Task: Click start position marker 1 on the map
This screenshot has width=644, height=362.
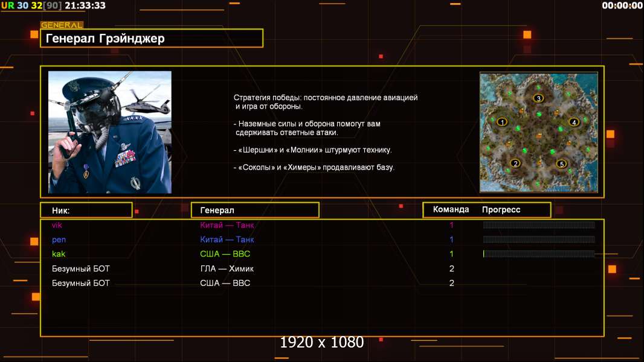Action: [x=502, y=122]
